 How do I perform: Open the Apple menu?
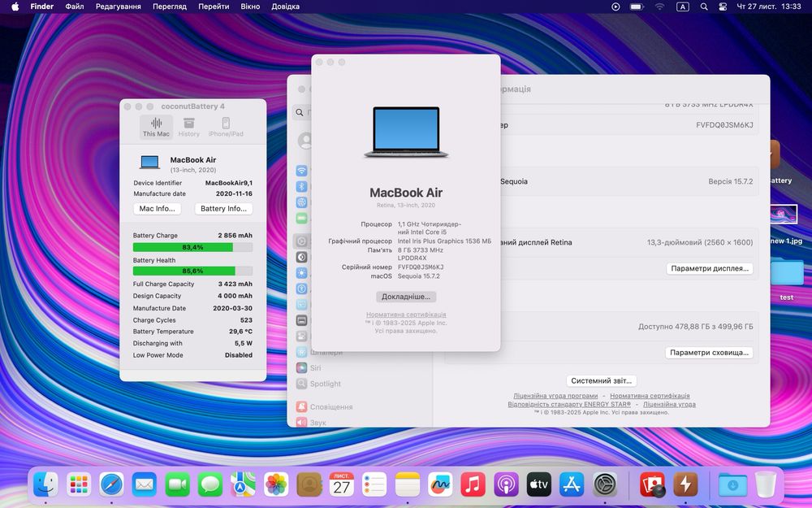(x=15, y=7)
